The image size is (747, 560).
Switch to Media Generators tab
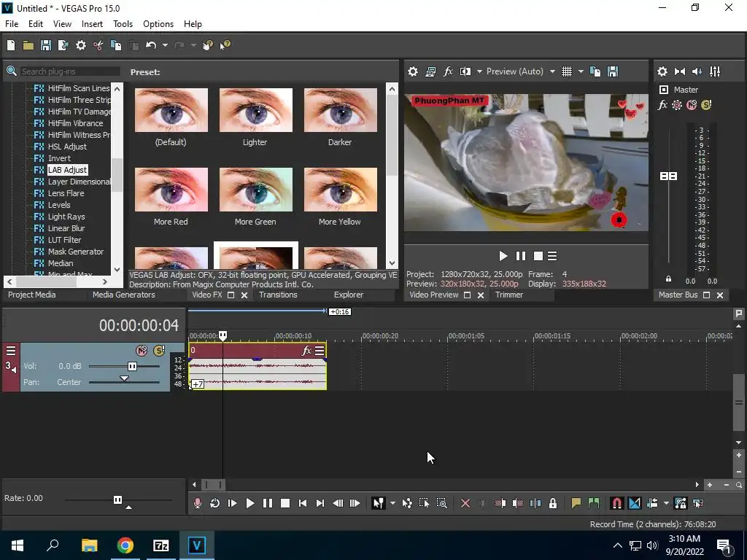pyautogui.click(x=123, y=295)
